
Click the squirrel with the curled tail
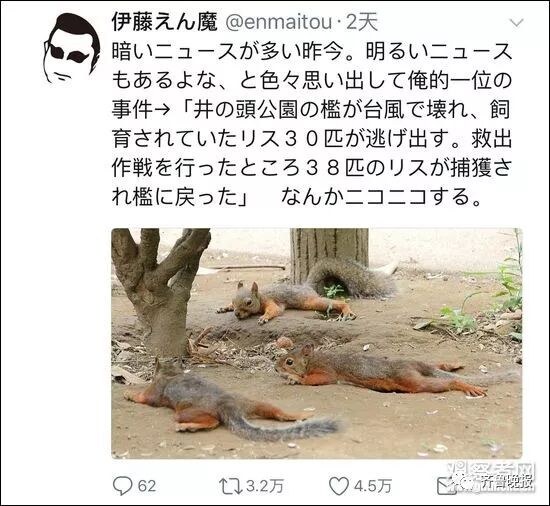(307, 293)
